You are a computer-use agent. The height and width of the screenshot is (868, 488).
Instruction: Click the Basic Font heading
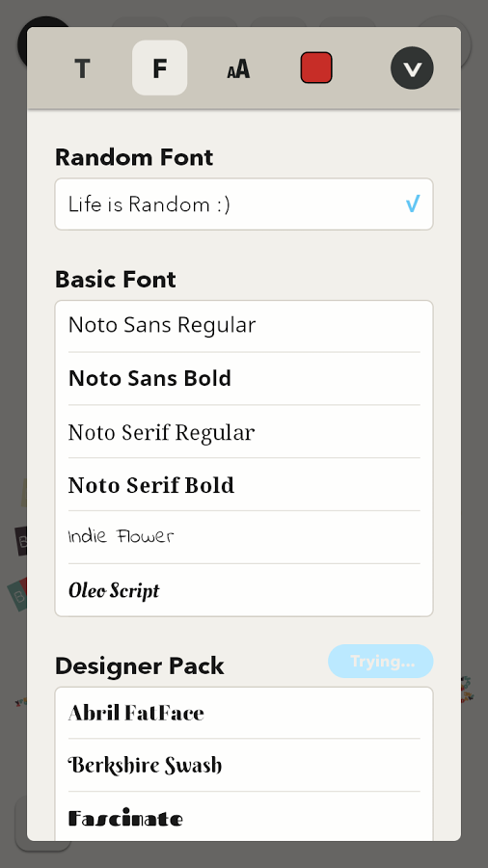pos(116,280)
